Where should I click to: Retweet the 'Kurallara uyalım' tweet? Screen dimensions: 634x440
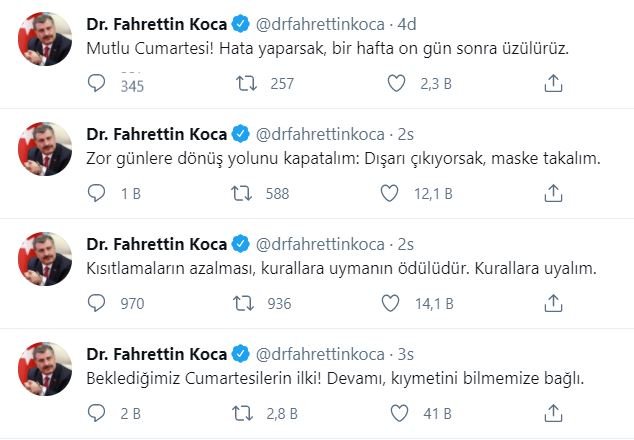[x=246, y=303]
